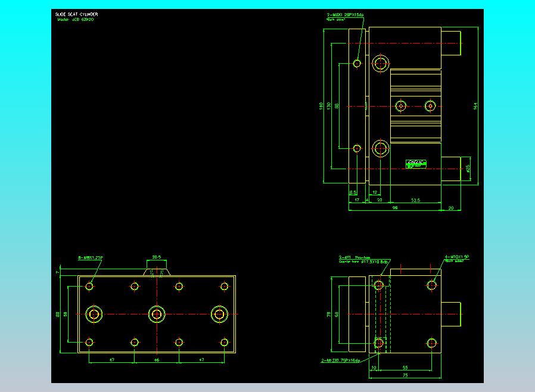
Task: Select the 2-M8X1.25PX15dp callout in top view
Action: (345, 14)
